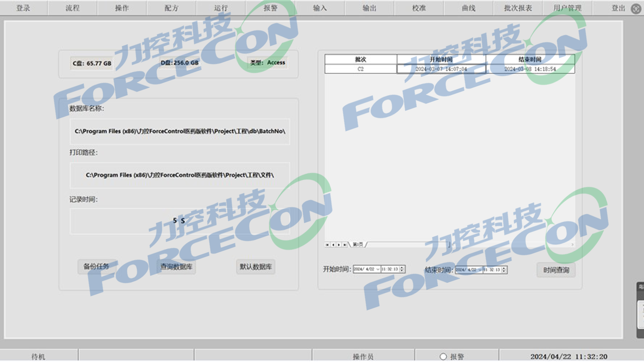Open the 校准 menu
Screen dimensions: 644x362
(419, 8)
